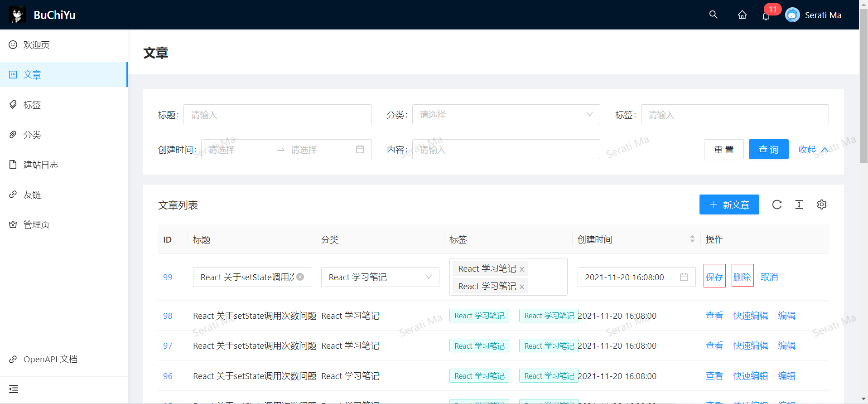Open article ID 97 link
The height and width of the screenshot is (404, 868).
(168, 346)
